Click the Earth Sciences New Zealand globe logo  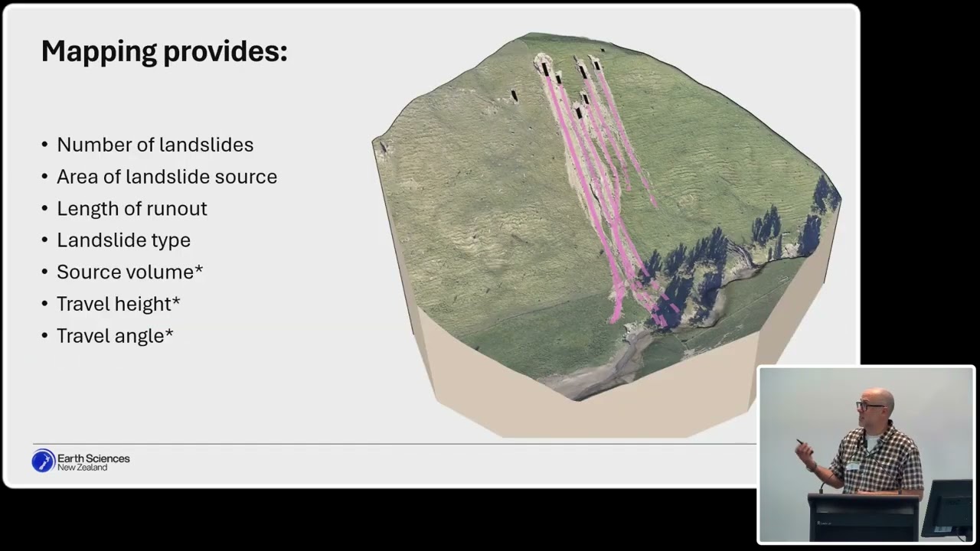(44, 461)
